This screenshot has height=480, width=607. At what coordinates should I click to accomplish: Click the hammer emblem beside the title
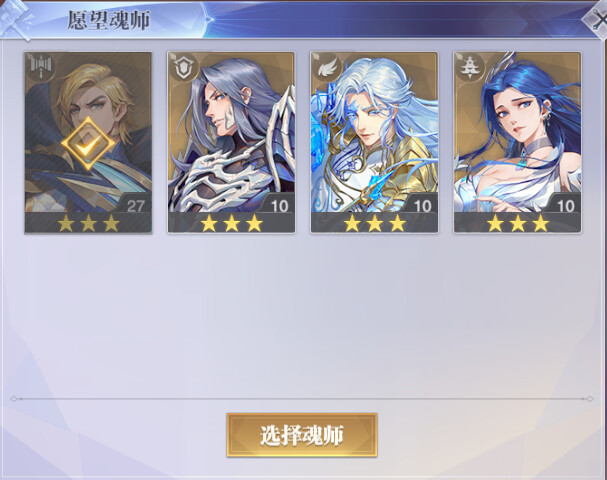(15, 19)
